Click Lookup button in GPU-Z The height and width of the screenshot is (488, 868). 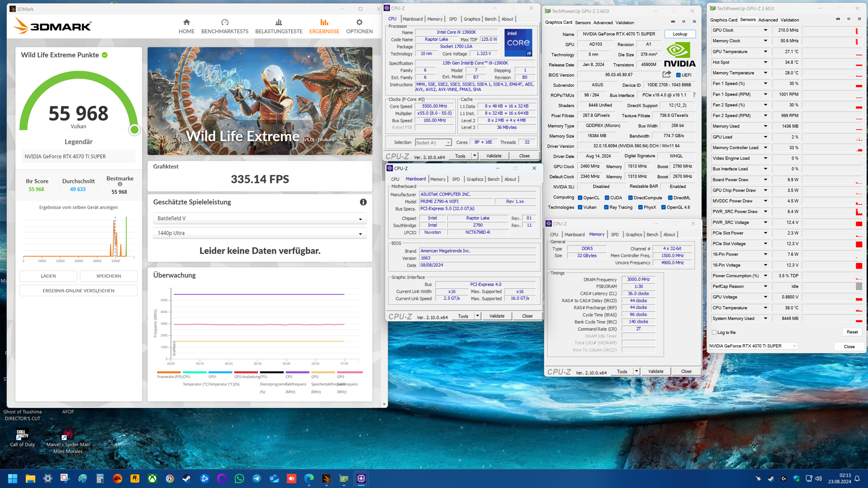[680, 34]
